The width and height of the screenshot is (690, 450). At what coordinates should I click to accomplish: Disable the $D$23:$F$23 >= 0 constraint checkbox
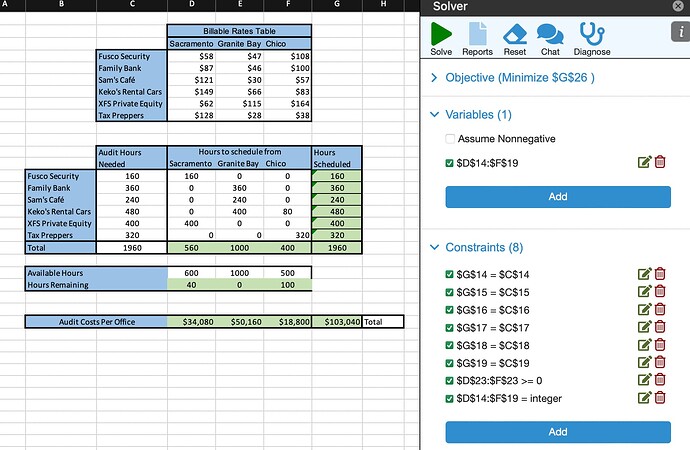pyautogui.click(x=449, y=380)
